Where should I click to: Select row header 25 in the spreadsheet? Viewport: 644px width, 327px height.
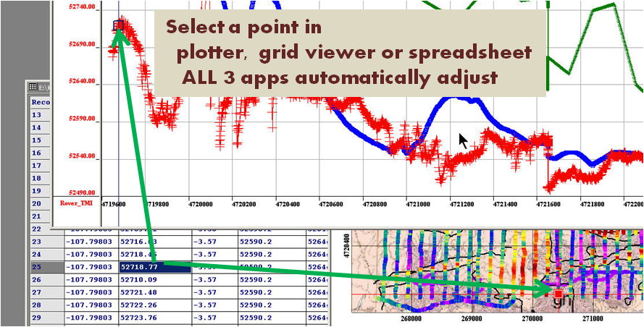37,267
